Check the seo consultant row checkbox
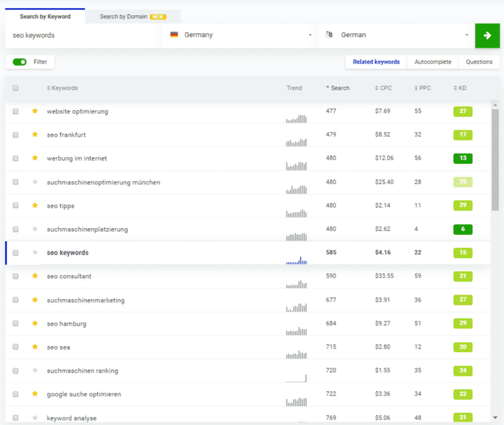504x425 pixels. point(15,276)
